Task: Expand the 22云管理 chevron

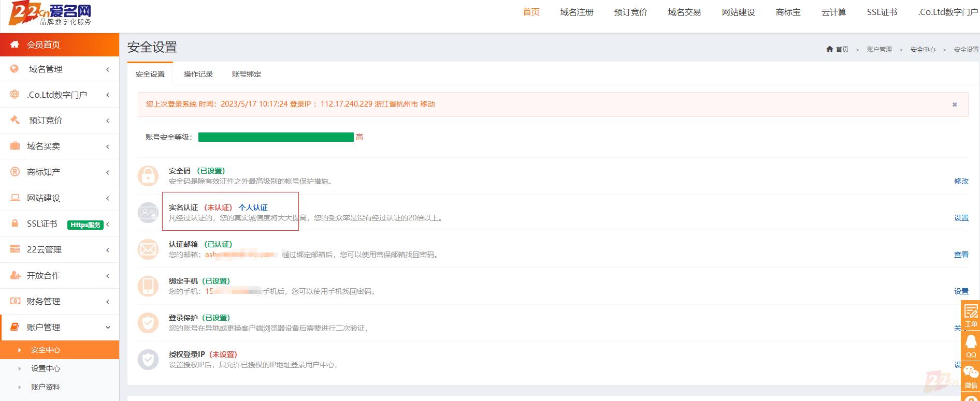Action: point(108,250)
